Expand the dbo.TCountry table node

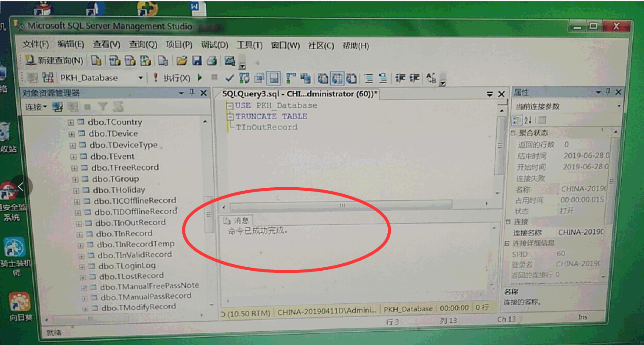tap(71, 123)
